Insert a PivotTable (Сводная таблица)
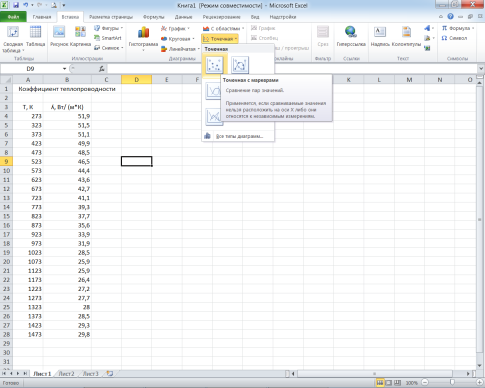The width and height of the screenshot is (485, 388). coord(13,39)
